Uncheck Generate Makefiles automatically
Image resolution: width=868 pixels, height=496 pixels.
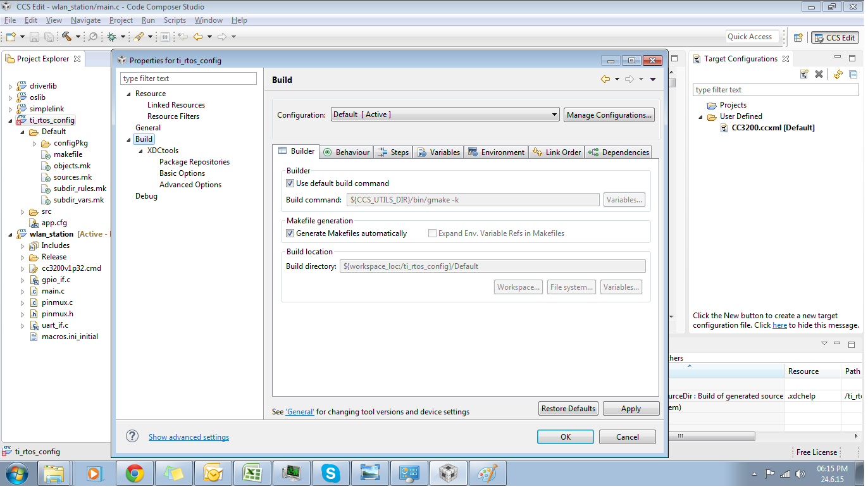click(x=290, y=233)
